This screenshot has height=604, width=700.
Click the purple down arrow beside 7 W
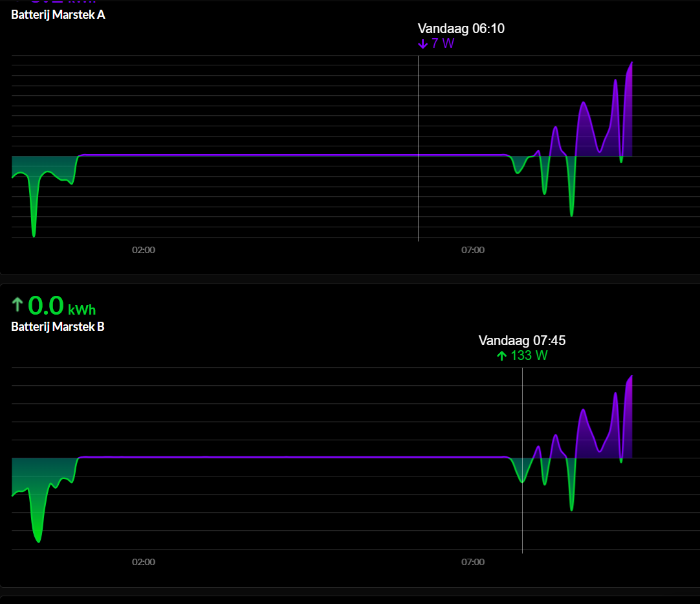tap(422, 44)
